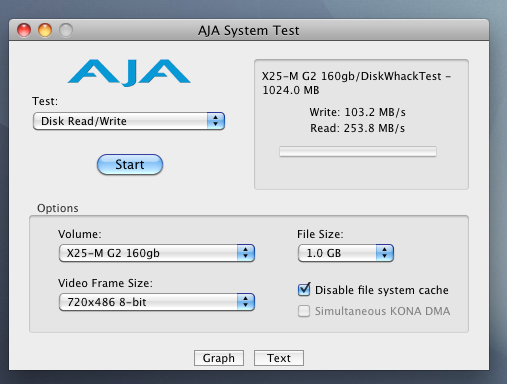Select the Disk Read/Write test popup
Screen dimensions: 507x384
129,121
